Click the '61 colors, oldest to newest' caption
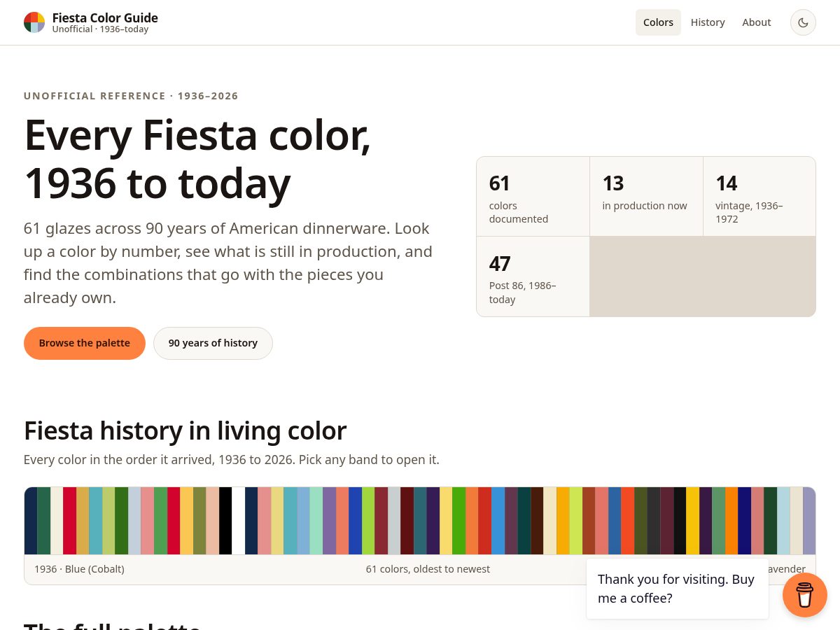The height and width of the screenshot is (630, 840). [x=428, y=569]
